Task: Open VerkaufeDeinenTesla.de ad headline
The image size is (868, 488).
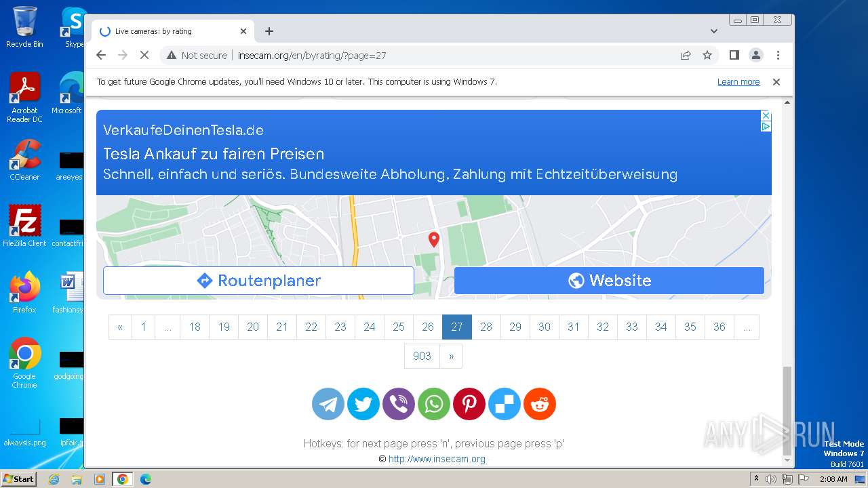Action: pos(183,130)
